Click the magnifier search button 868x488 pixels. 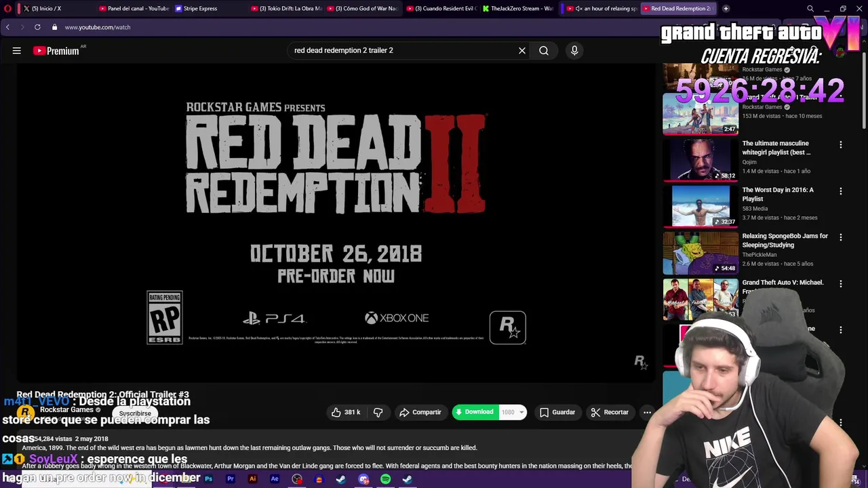544,50
